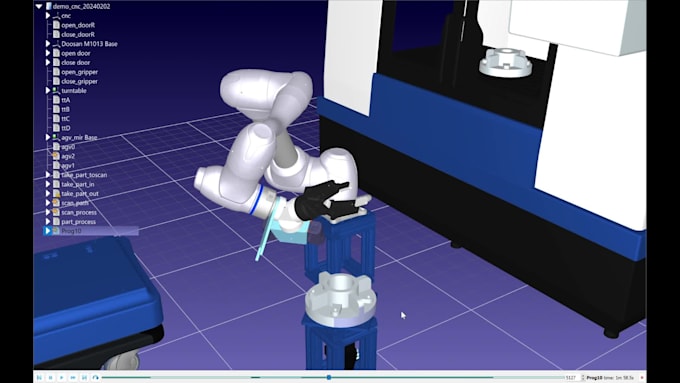Select the take_part_in label
This screenshot has height=383, width=680.
tap(78, 184)
